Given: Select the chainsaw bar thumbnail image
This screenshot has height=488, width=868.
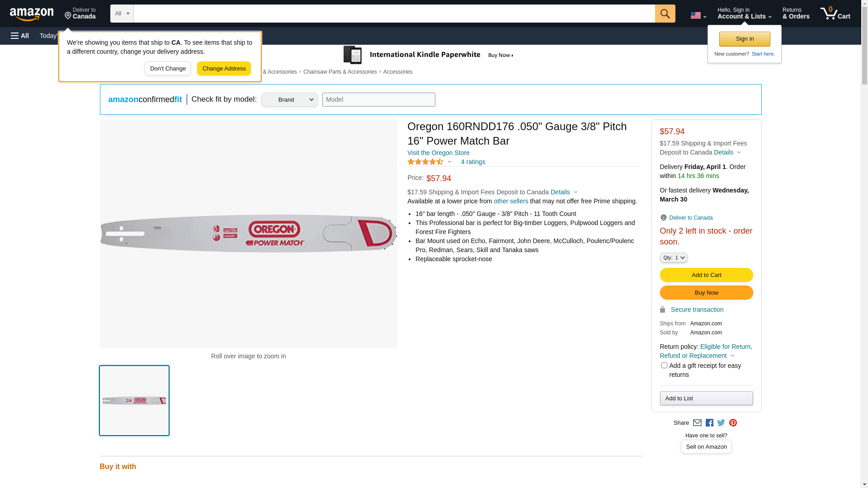Looking at the screenshot, I should (x=134, y=401).
